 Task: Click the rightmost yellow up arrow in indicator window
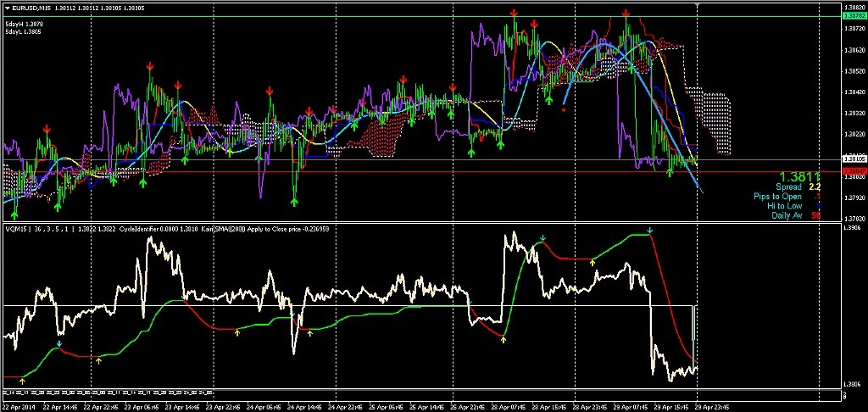(x=593, y=264)
